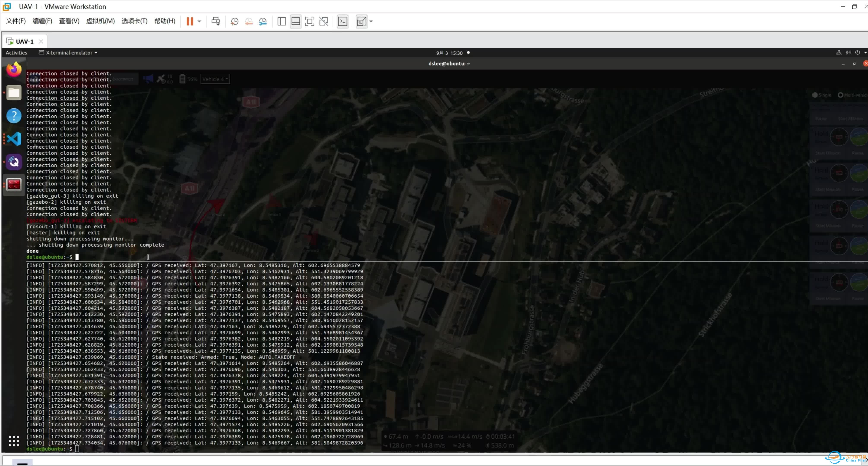
Task: Select the red terminal icon in dock
Action: coord(14,185)
